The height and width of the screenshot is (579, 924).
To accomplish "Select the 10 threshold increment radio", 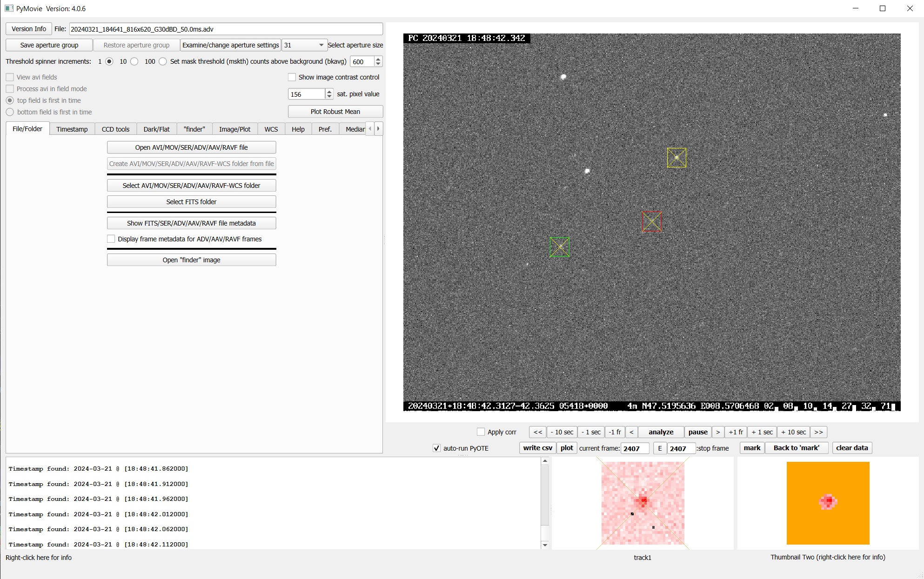I will 134,61.
